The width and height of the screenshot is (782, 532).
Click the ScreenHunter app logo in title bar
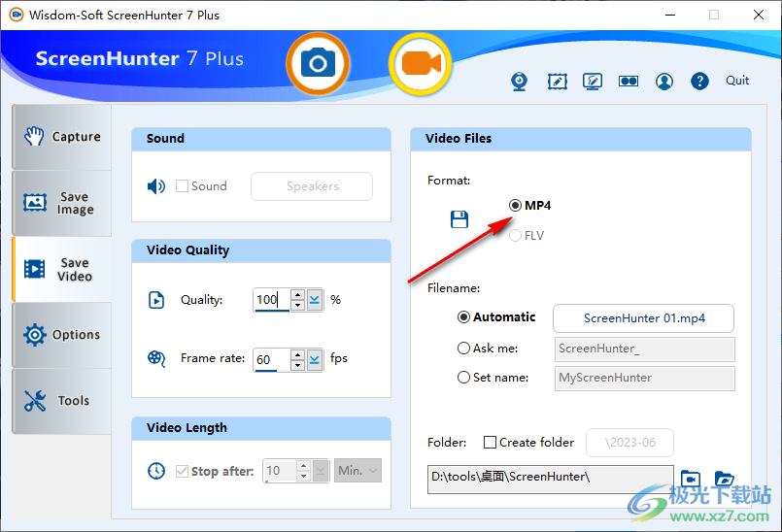[x=17, y=15]
